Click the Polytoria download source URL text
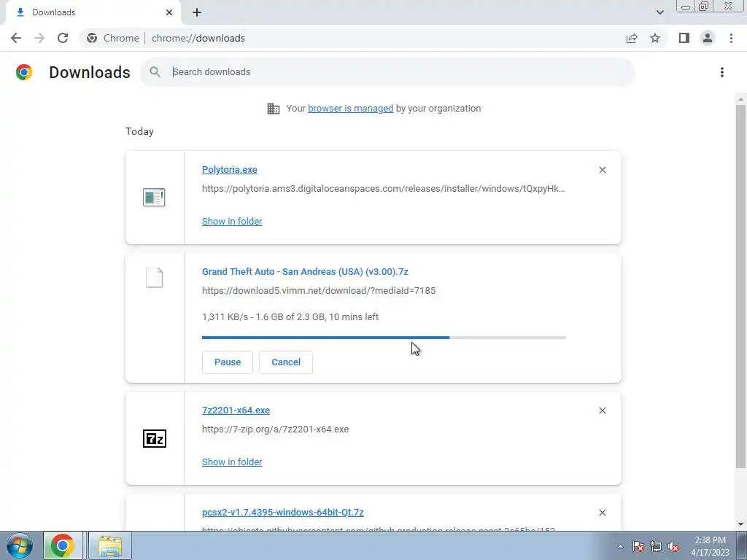The image size is (747, 560). [384, 189]
